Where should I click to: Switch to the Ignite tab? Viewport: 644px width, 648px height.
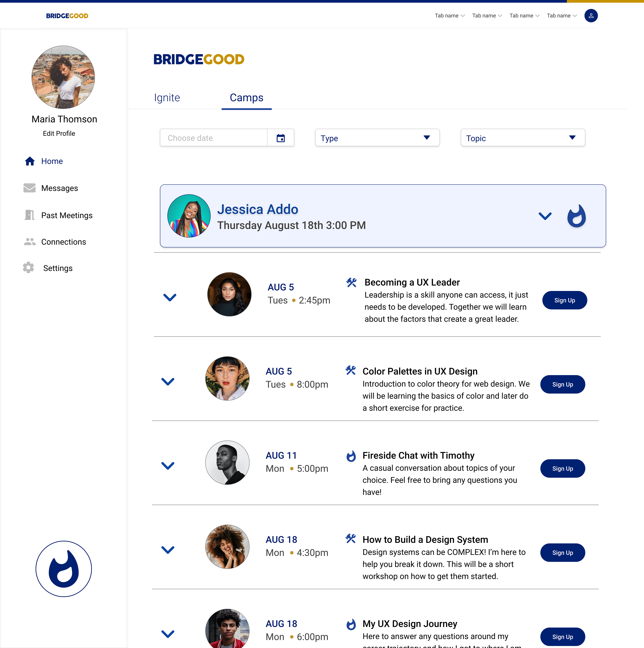point(167,98)
